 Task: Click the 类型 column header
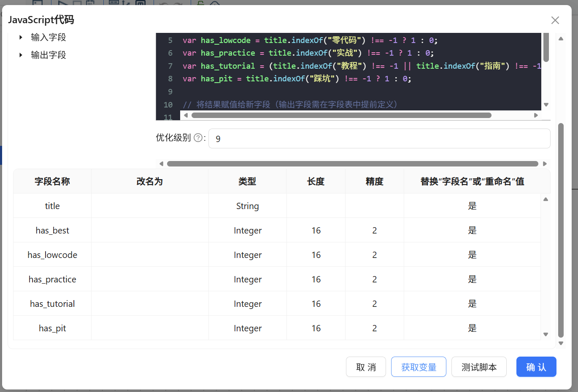(x=247, y=181)
